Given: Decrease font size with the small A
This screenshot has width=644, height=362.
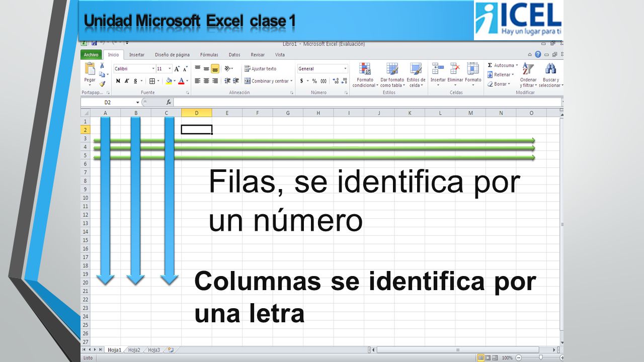Looking at the screenshot, I should tap(185, 69).
